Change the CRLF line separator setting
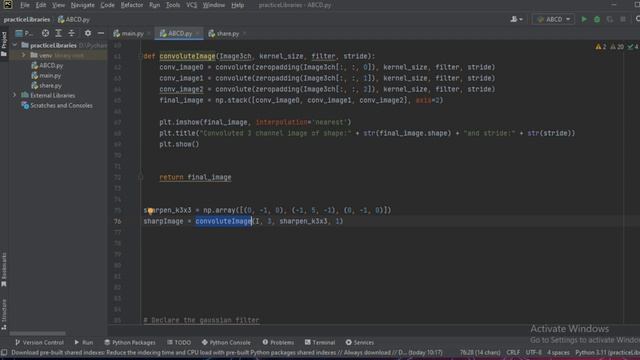The image size is (640, 360). (513, 352)
